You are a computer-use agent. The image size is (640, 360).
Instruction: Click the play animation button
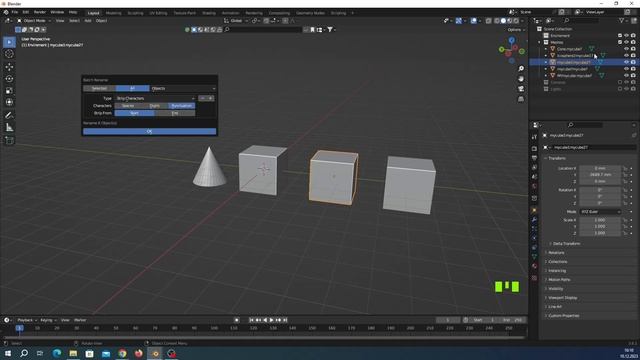tap(271, 320)
